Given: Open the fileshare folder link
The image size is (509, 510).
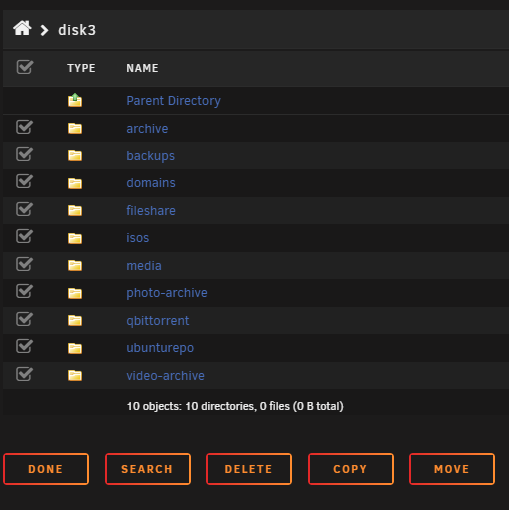Looking at the screenshot, I should tap(151, 210).
